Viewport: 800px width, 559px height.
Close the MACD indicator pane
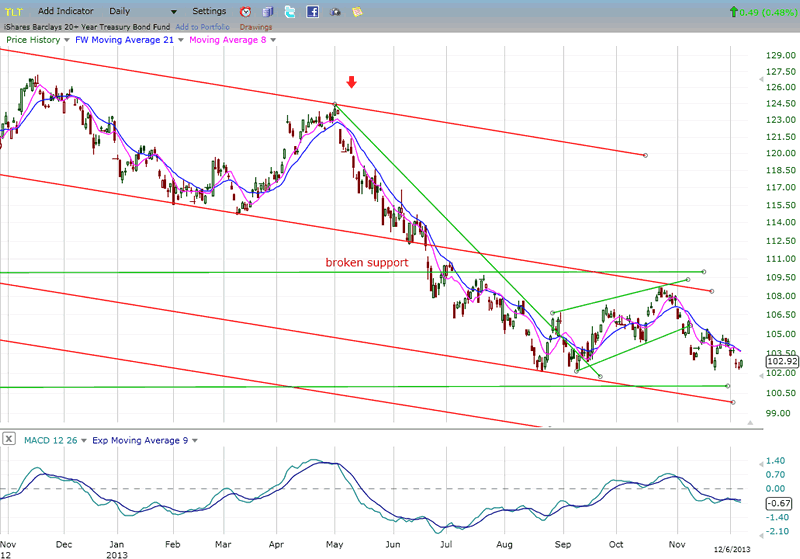pos(9,439)
